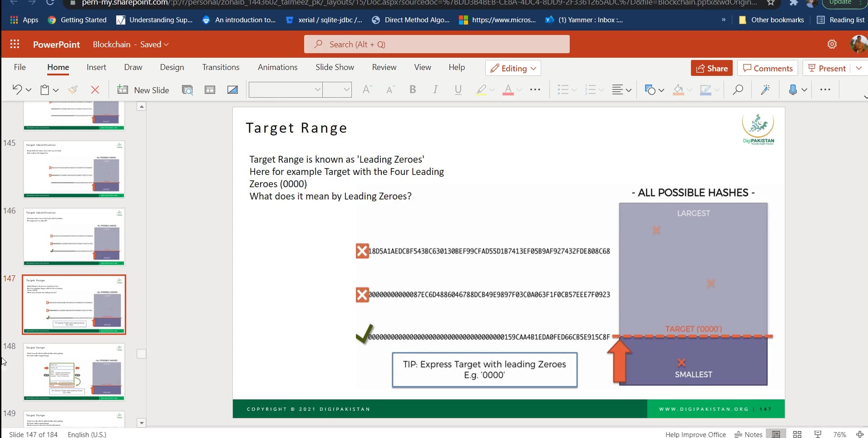Switch to Slide Sorter view

pyautogui.click(x=797, y=434)
